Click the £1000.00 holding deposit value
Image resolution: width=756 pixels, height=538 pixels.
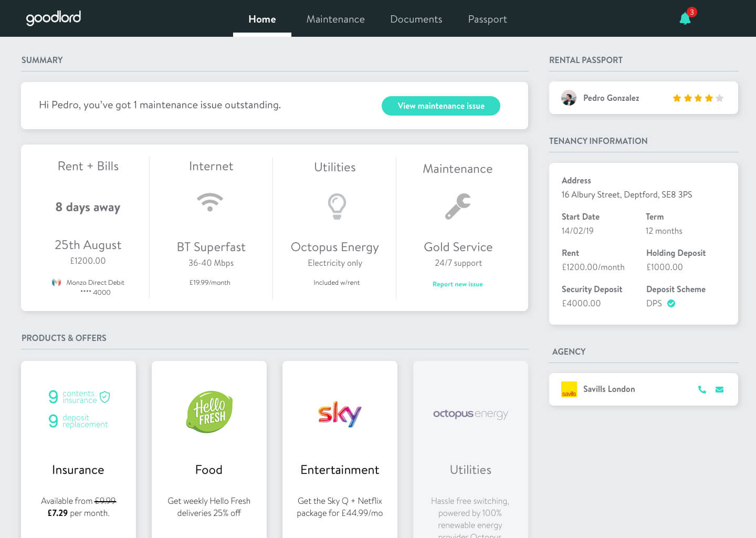pos(665,267)
